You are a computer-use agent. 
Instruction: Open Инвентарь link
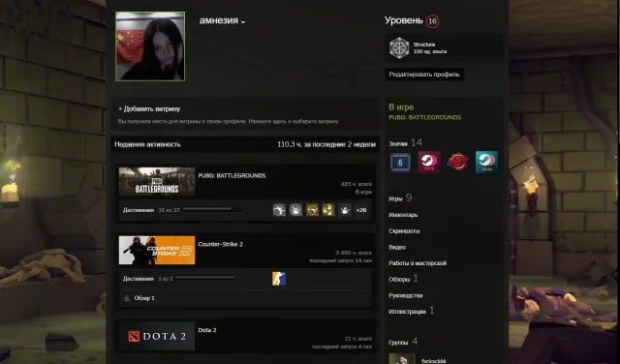[403, 215]
